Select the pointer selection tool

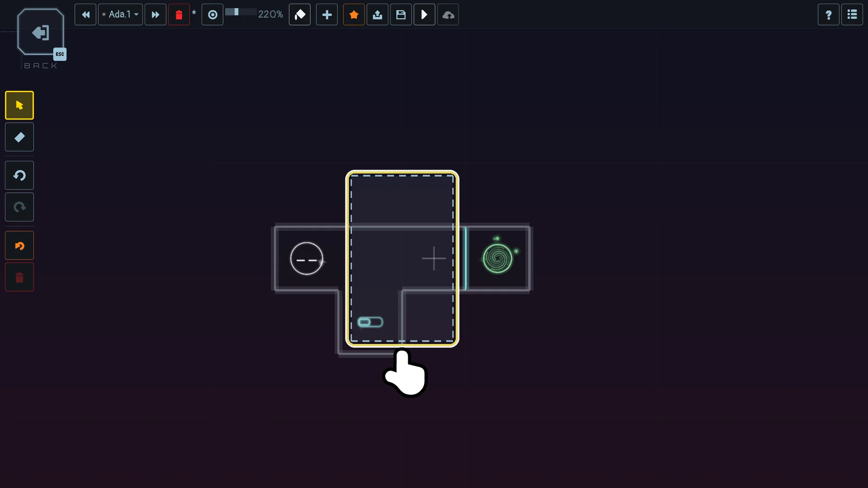click(19, 105)
